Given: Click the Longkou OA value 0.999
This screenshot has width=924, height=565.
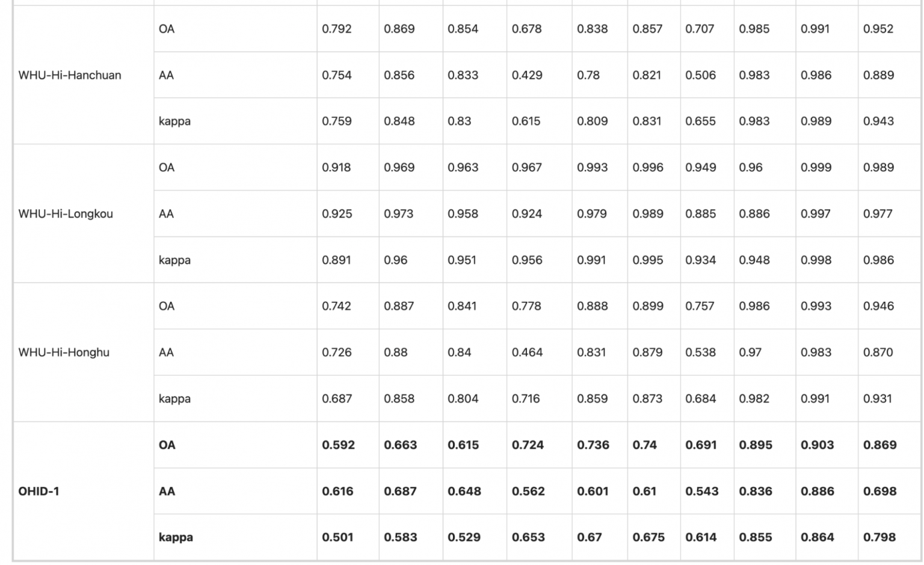Looking at the screenshot, I should pos(816,168).
